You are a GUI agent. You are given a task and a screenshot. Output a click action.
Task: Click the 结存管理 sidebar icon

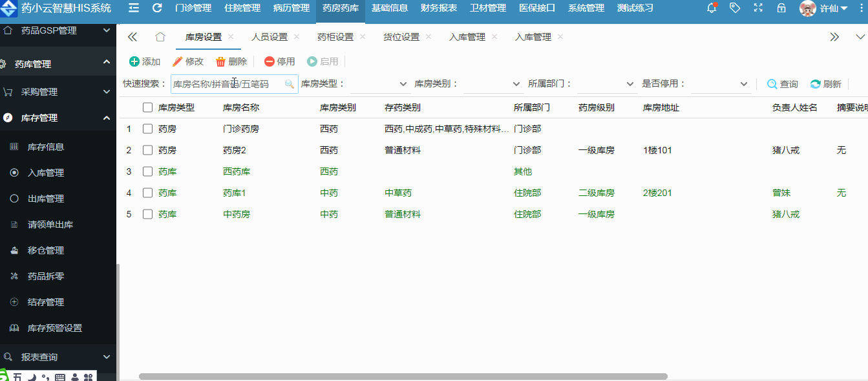(14, 302)
